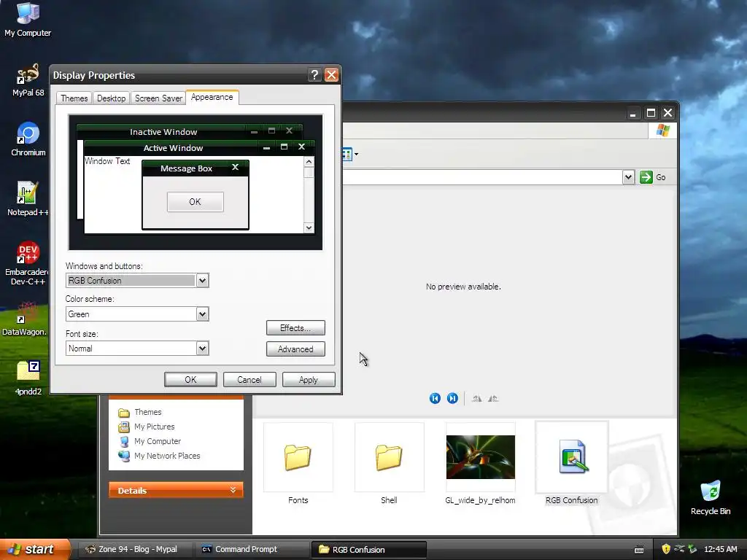Click the Window Text label in preview
The width and height of the screenshot is (747, 560).
point(107,161)
